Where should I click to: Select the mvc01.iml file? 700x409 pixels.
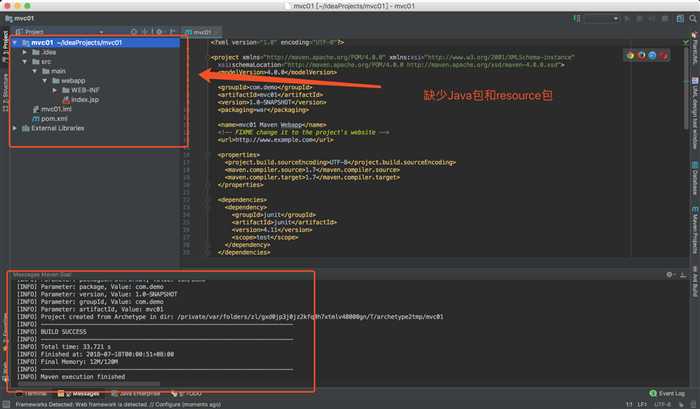pyautogui.click(x=56, y=109)
